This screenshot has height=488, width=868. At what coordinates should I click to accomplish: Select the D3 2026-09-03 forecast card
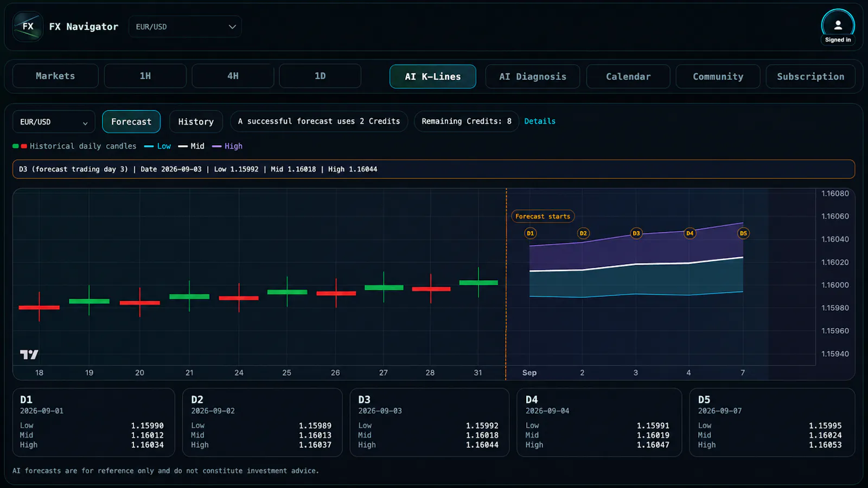(x=430, y=422)
